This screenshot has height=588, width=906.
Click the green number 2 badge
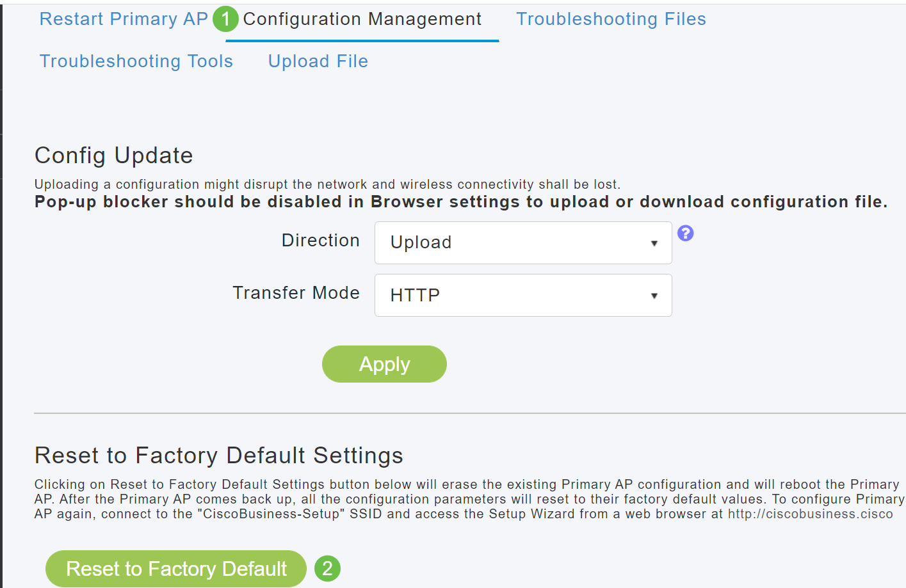click(x=327, y=568)
